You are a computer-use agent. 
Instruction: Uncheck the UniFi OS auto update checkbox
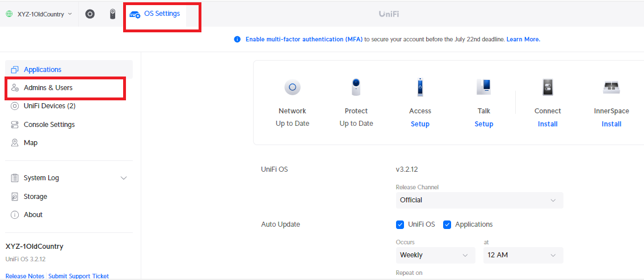[400, 224]
